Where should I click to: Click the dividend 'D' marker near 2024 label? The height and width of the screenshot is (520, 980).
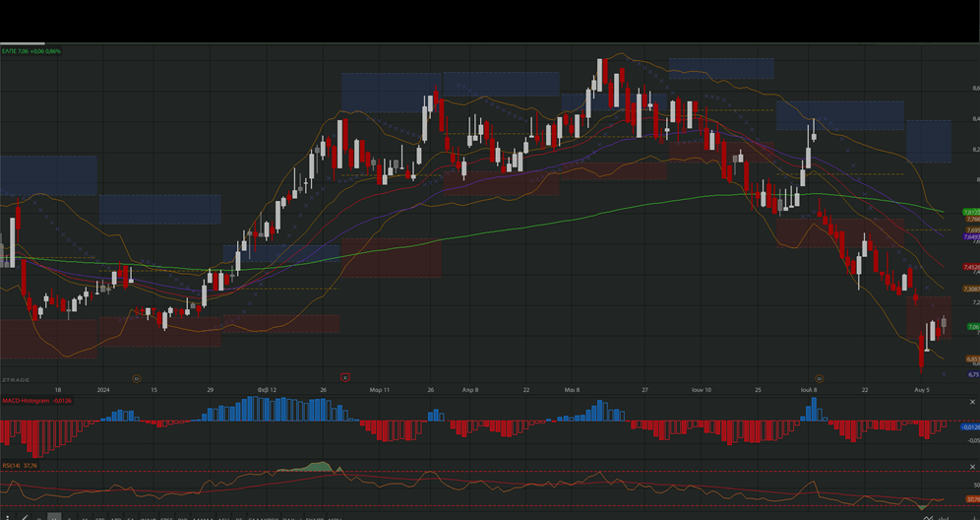[x=137, y=378]
